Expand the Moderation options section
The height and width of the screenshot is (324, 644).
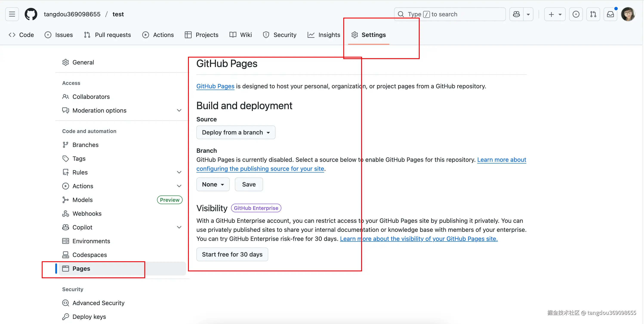coord(179,110)
